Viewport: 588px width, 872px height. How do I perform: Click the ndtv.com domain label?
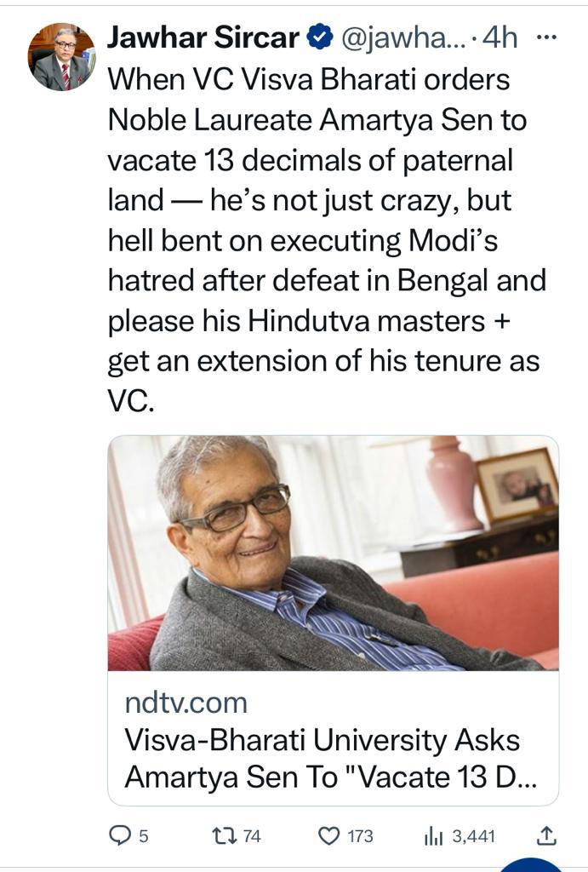(186, 703)
